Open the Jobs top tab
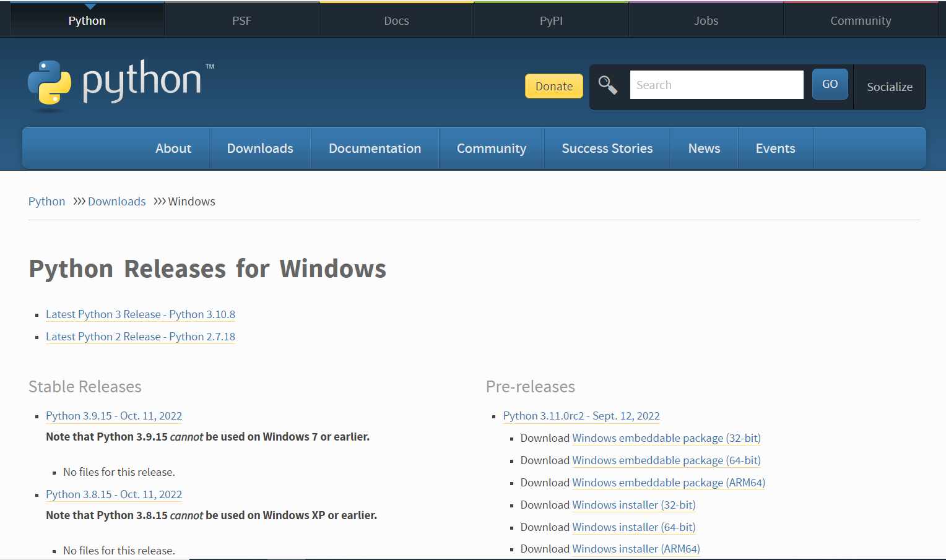This screenshot has width=946, height=560. coord(706,20)
